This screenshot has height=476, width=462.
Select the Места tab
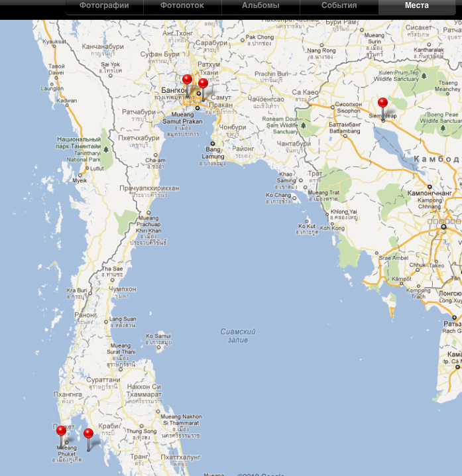pos(417,5)
